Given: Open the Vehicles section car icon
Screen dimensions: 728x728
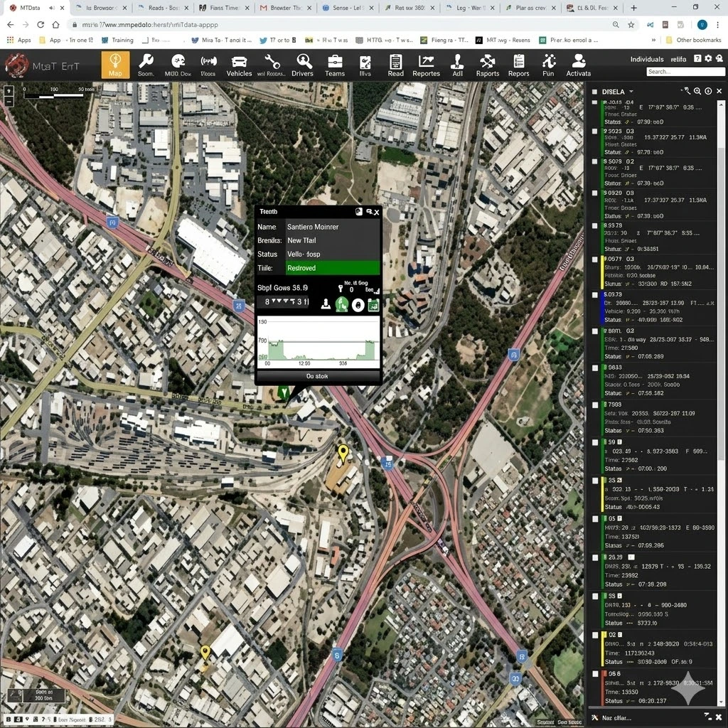Looking at the screenshot, I should point(239,62).
